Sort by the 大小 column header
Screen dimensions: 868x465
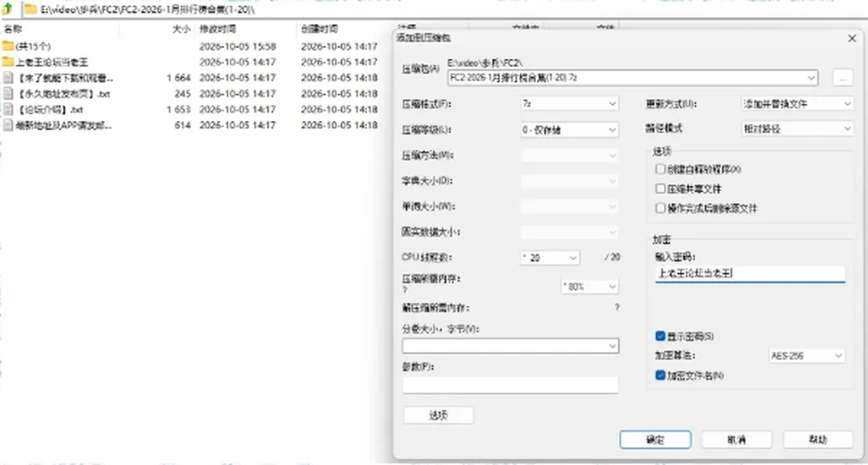[181, 29]
